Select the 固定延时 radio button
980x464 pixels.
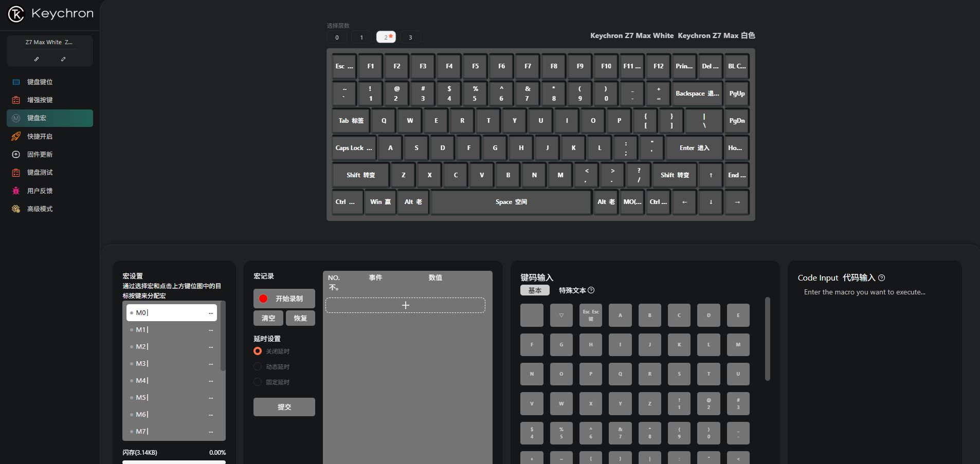[258, 382]
